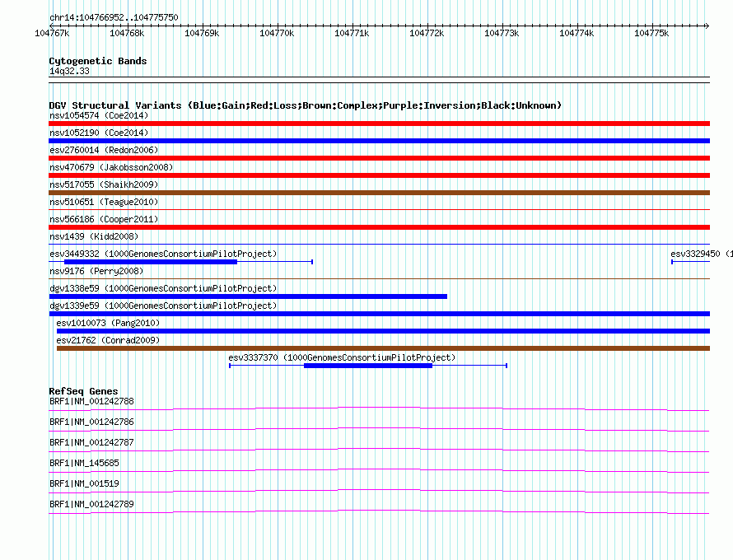Click the red bar for esv2760014
733x560 pixels.
pos(379,158)
